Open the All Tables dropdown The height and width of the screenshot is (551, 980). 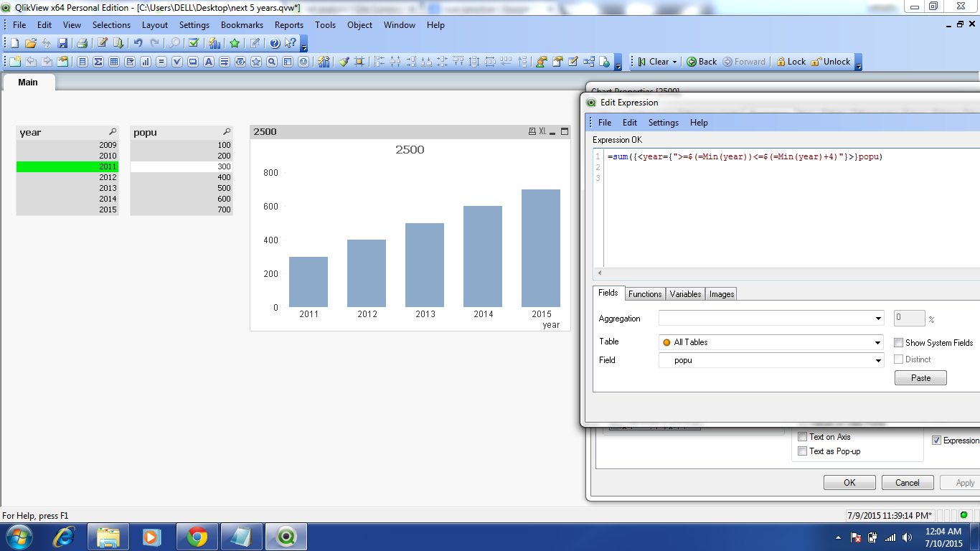pos(878,343)
